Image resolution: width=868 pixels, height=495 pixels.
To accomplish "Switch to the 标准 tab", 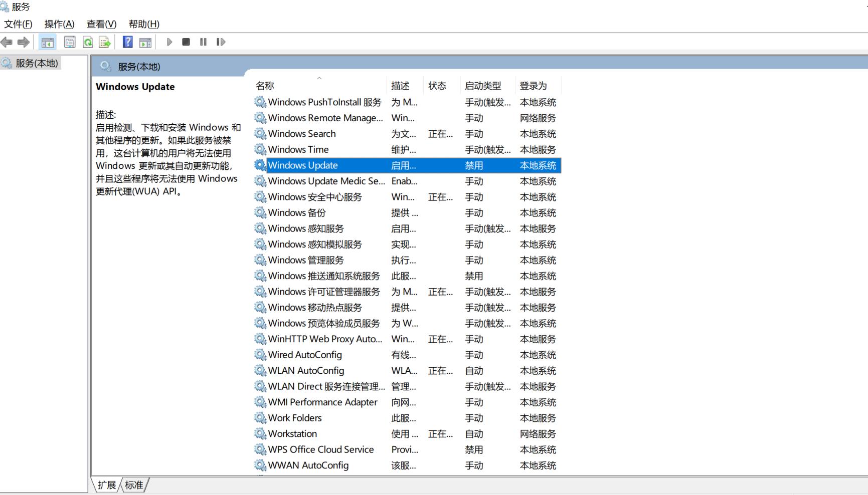I will [x=133, y=484].
